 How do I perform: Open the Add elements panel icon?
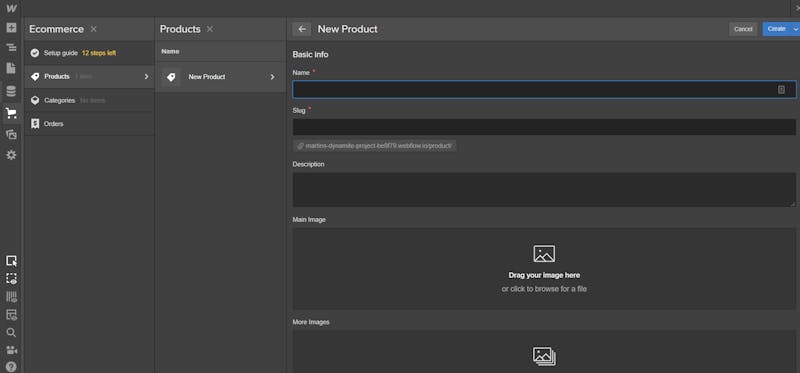tap(11, 28)
